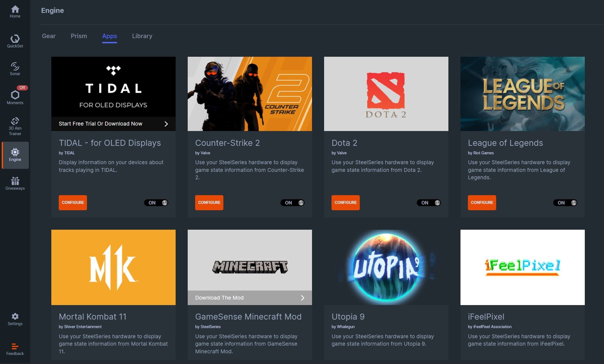604x364 pixels.
Task: Disable the League of Legends toggle
Action: (x=565, y=203)
